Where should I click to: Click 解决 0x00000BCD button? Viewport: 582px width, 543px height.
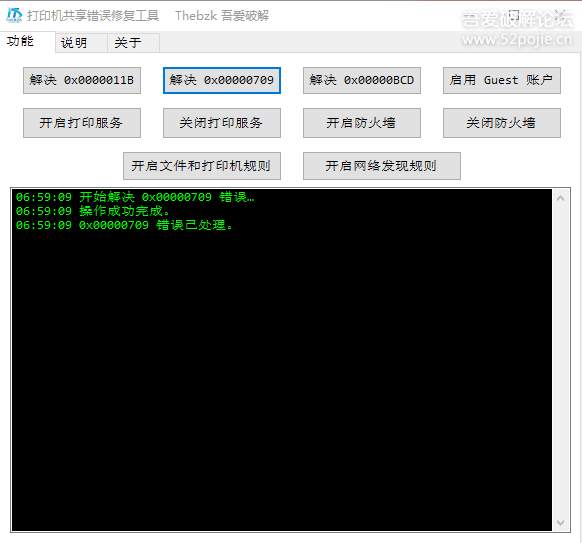362,80
